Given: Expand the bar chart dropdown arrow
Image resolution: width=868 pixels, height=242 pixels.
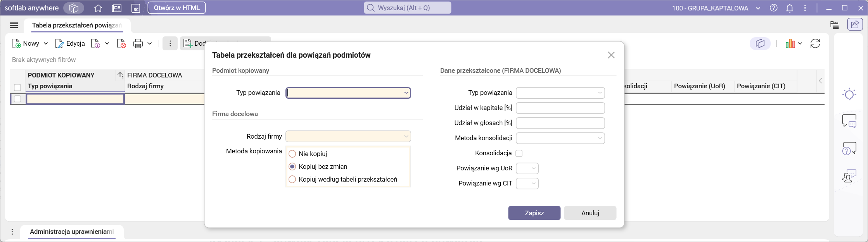Looking at the screenshot, I should point(800,43).
